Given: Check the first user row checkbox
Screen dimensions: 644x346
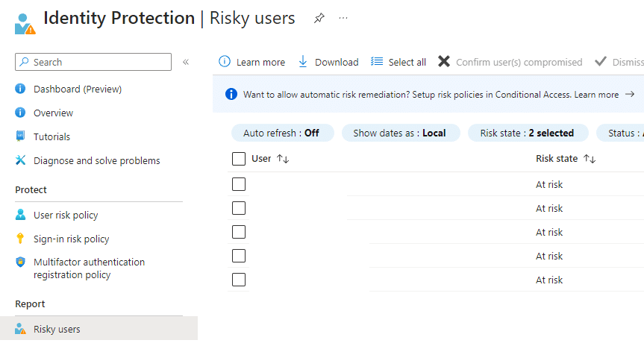Looking at the screenshot, I should point(239,184).
